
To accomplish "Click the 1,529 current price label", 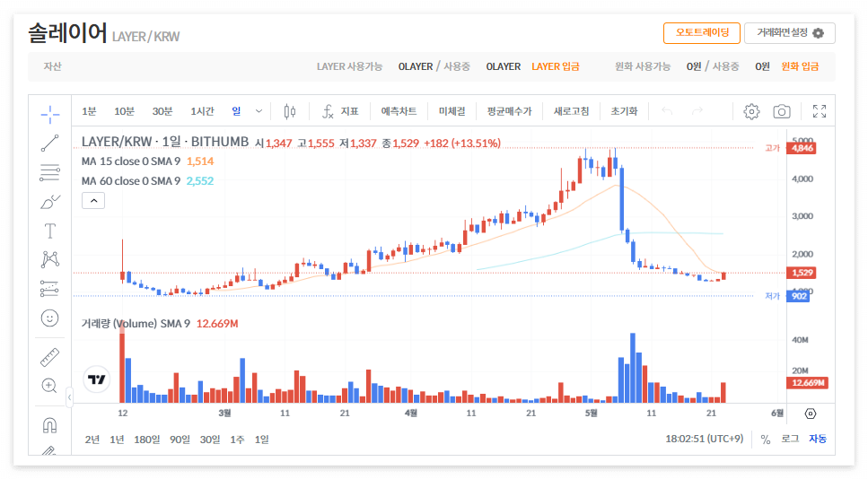I will point(802,273).
